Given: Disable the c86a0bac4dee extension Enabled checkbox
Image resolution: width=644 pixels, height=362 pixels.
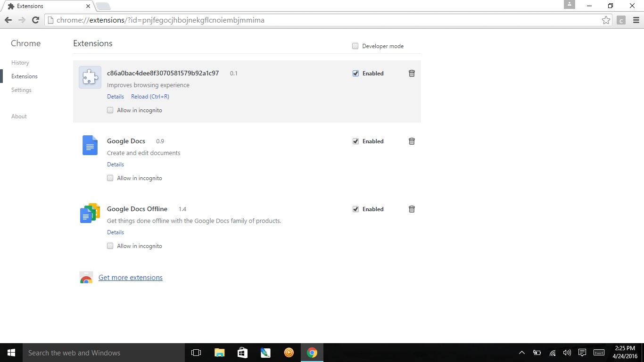Looking at the screenshot, I should [x=355, y=74].
